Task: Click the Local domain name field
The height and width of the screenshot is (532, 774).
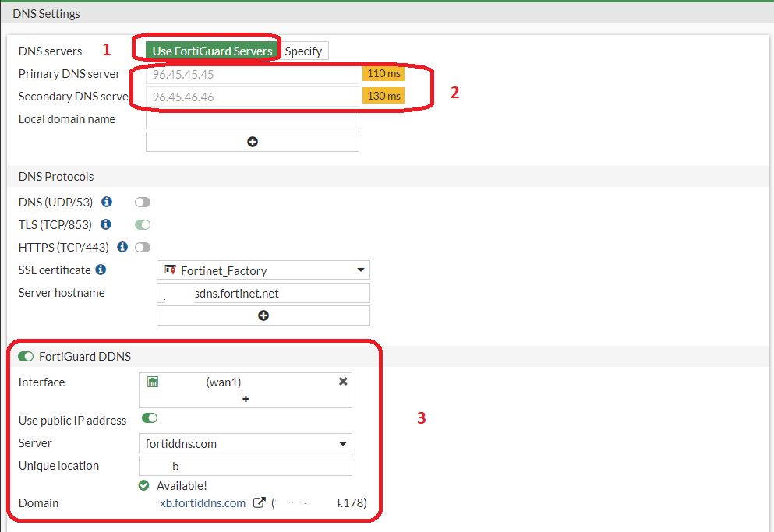Action: (253, 120)
